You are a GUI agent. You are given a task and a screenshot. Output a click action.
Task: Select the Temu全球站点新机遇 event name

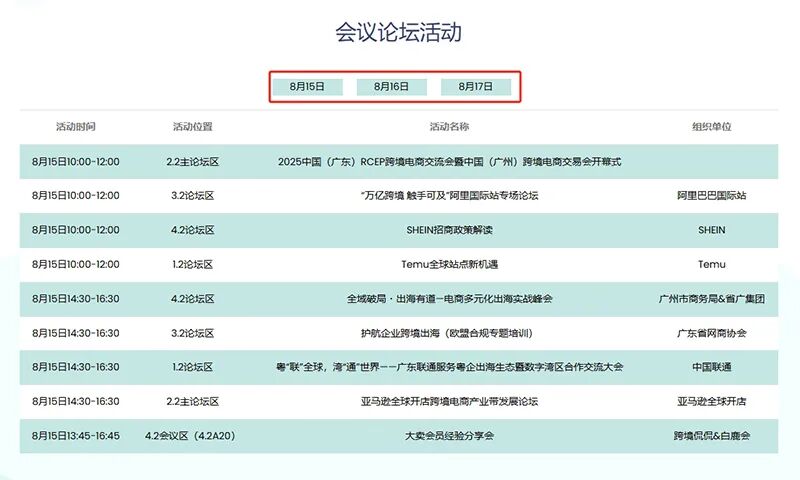tap(449, 264)
